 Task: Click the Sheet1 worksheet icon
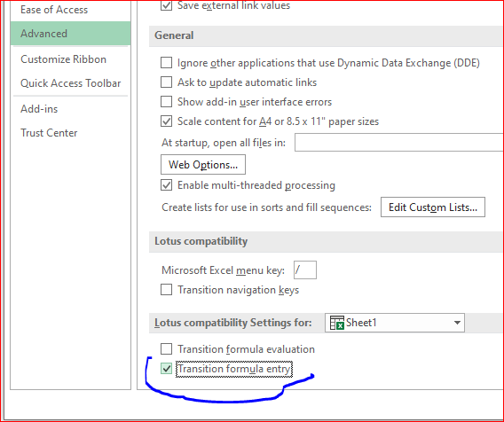[337, 323]
